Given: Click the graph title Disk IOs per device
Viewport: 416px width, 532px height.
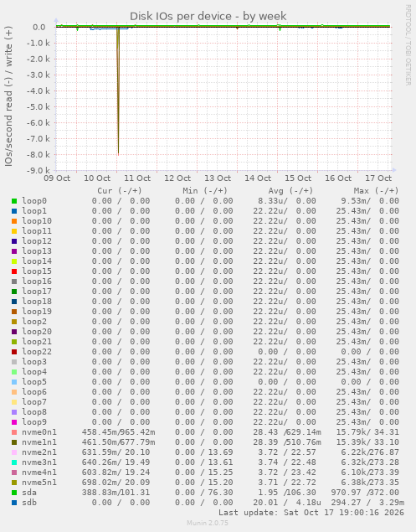Looking at the screenshot, I should [x=208, y=16].
